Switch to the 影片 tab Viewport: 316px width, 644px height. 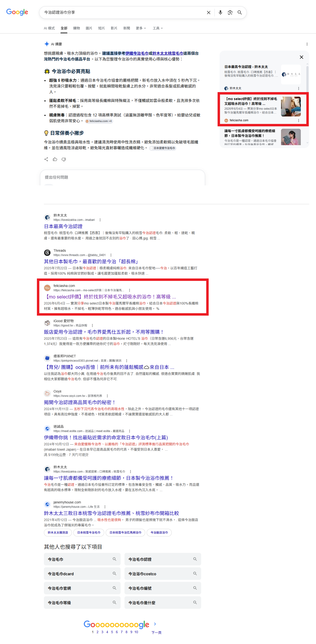tap(114, 28)
